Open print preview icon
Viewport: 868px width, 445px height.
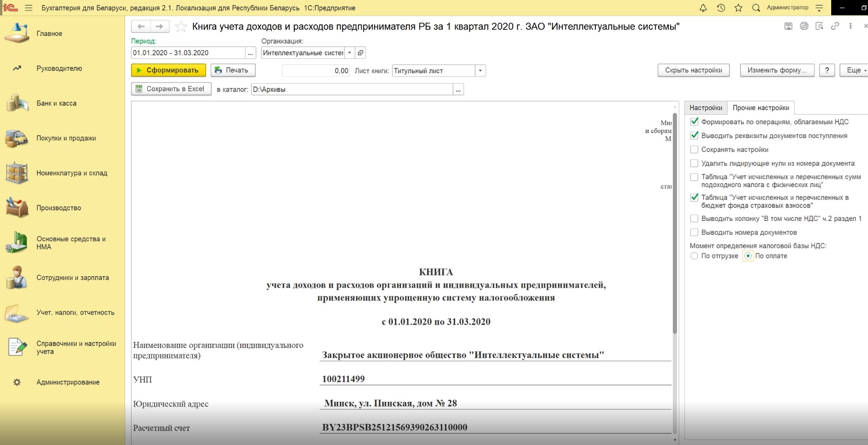pyautogui.click(x=819, y=26)
